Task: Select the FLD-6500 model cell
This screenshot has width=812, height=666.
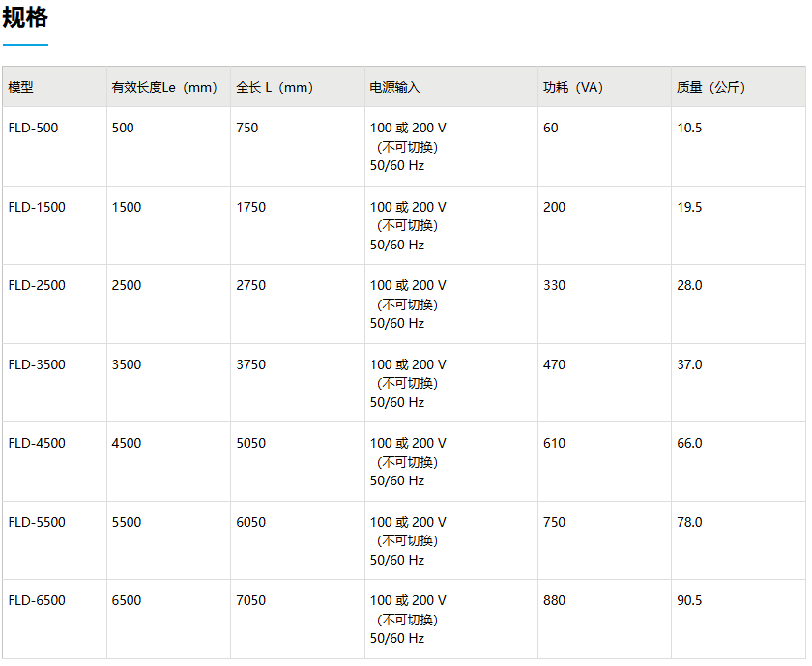Action: pos(37,600)
